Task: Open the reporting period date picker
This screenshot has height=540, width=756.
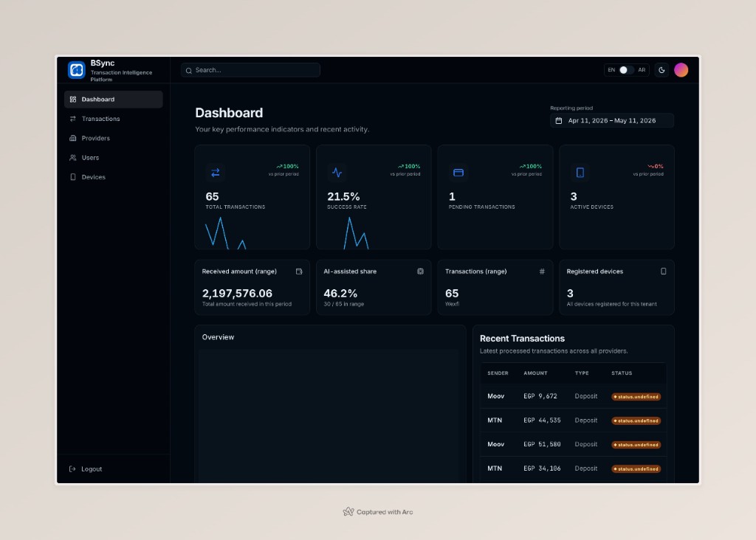Action: coord(612,120)
